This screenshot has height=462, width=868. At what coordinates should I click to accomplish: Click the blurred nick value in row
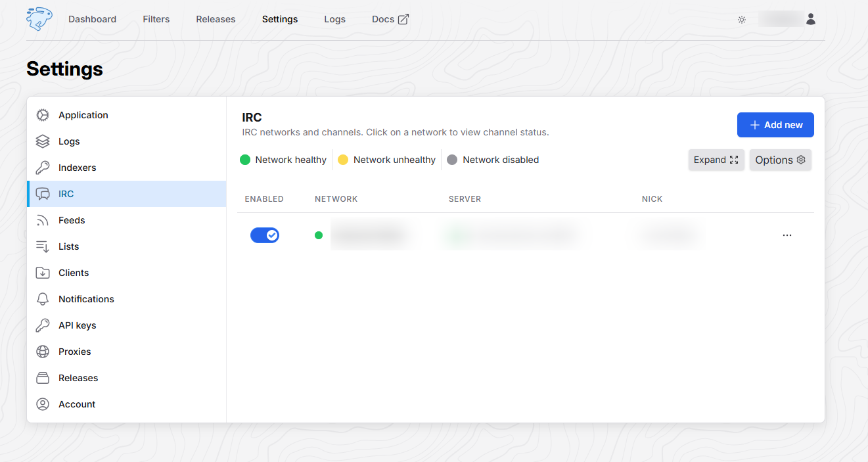tap(670, 235)
